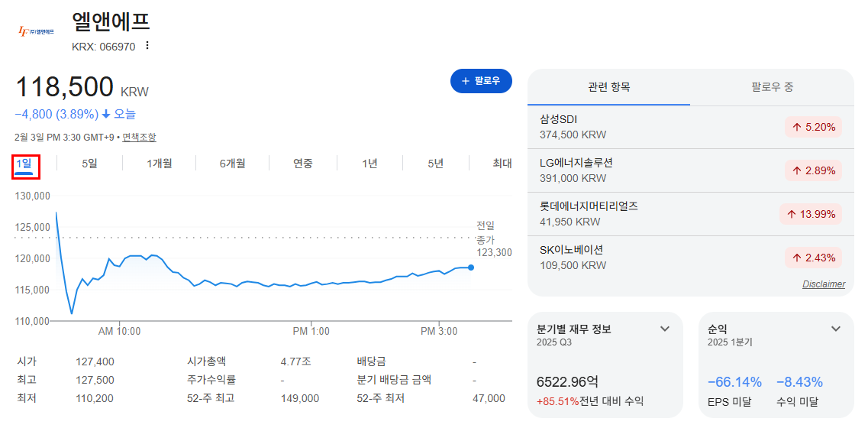The width and height of the screenshot is (868, 428).
Task: Click the −66.14% EPS 미달 value
Action: pos(734,382)
